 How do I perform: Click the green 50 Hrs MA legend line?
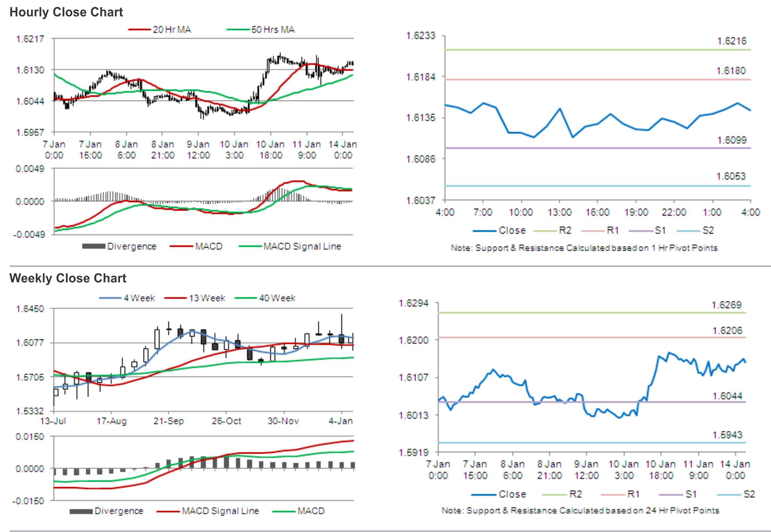[238, 30]
